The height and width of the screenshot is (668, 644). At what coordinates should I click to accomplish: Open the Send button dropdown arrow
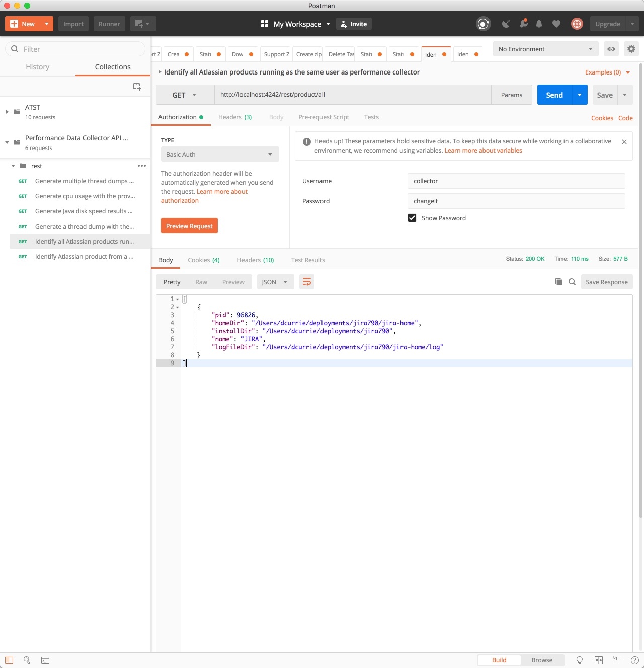[580, 95]
